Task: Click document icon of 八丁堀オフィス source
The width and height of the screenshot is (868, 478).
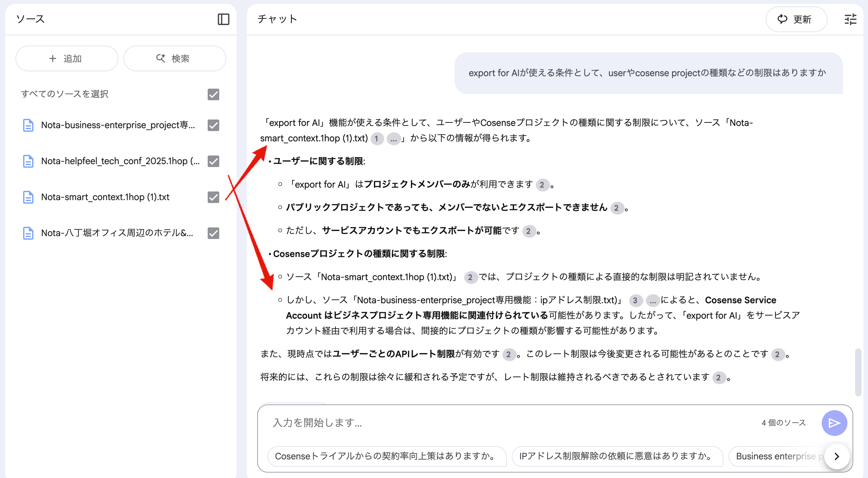Action: pos(28,233)
